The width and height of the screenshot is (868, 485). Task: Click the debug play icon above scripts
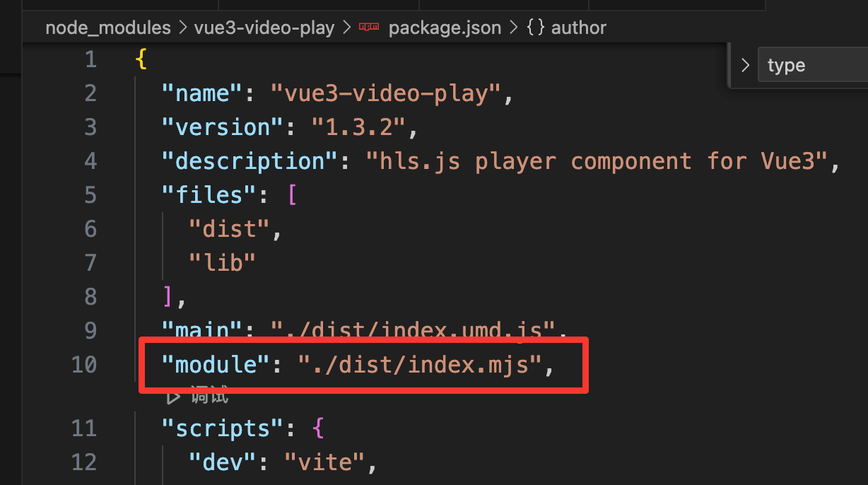pyautogui.click(x=173, y=397)
